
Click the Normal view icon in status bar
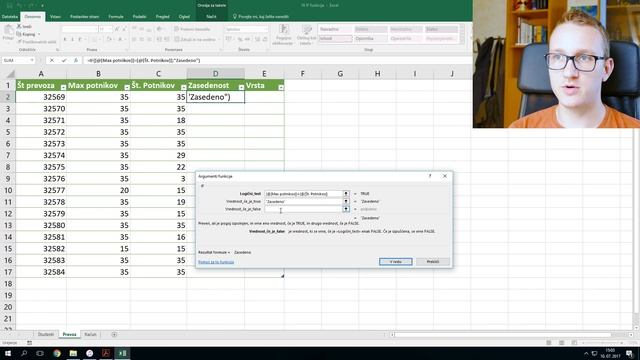pos(549,343)
